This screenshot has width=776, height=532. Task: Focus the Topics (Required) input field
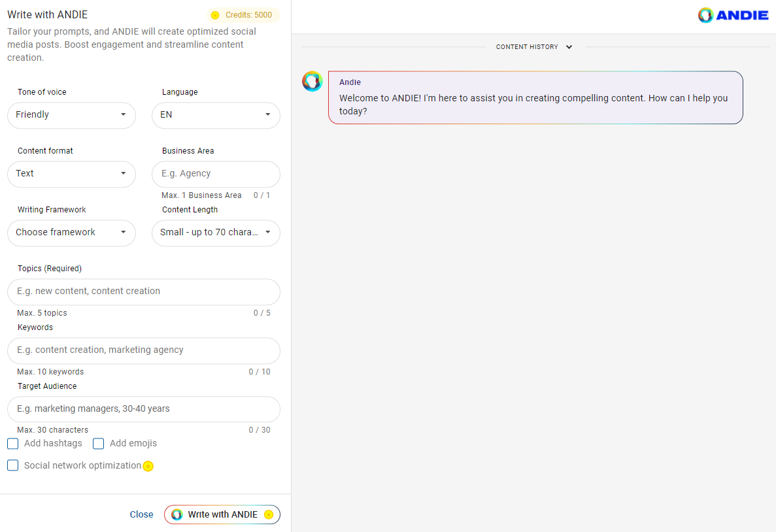point(144,292)
